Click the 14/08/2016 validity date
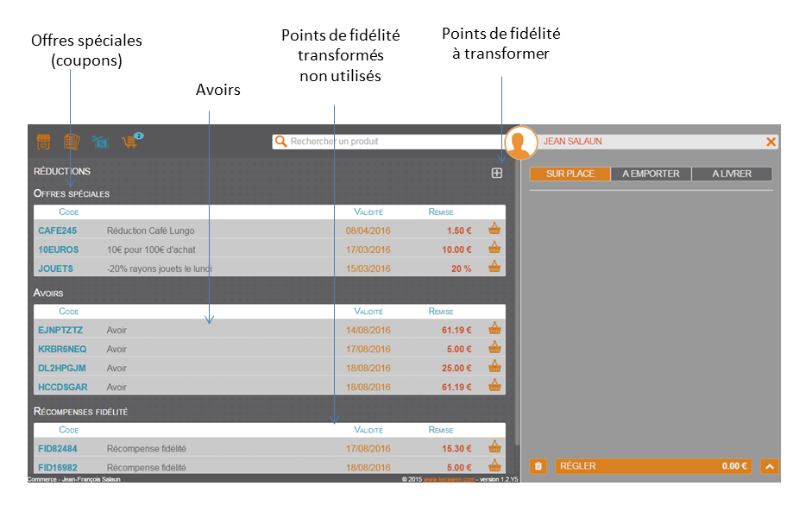The height and width of the screenshot is (505, 812). [368, 331]
